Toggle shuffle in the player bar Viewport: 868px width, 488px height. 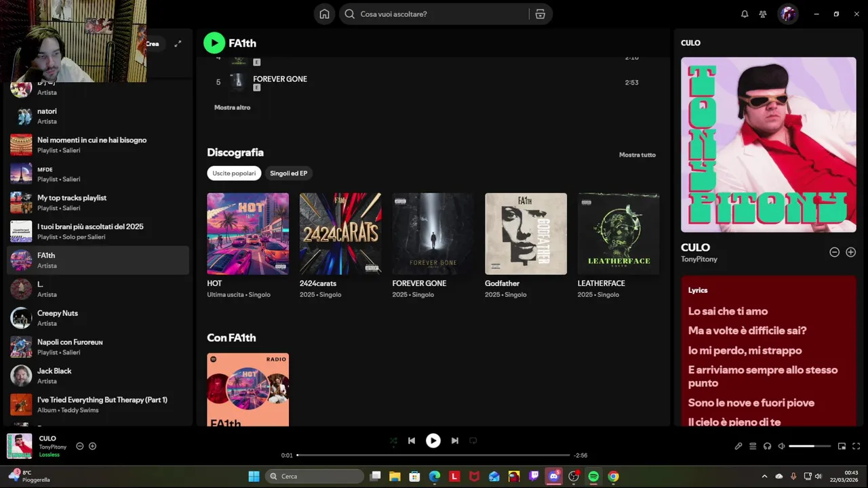(x=393, y=441)
